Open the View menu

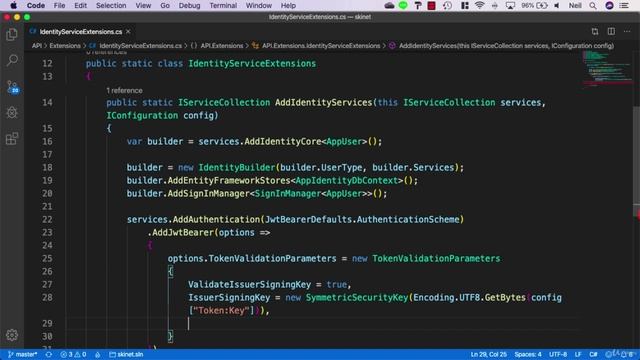(x=143, y=6)
